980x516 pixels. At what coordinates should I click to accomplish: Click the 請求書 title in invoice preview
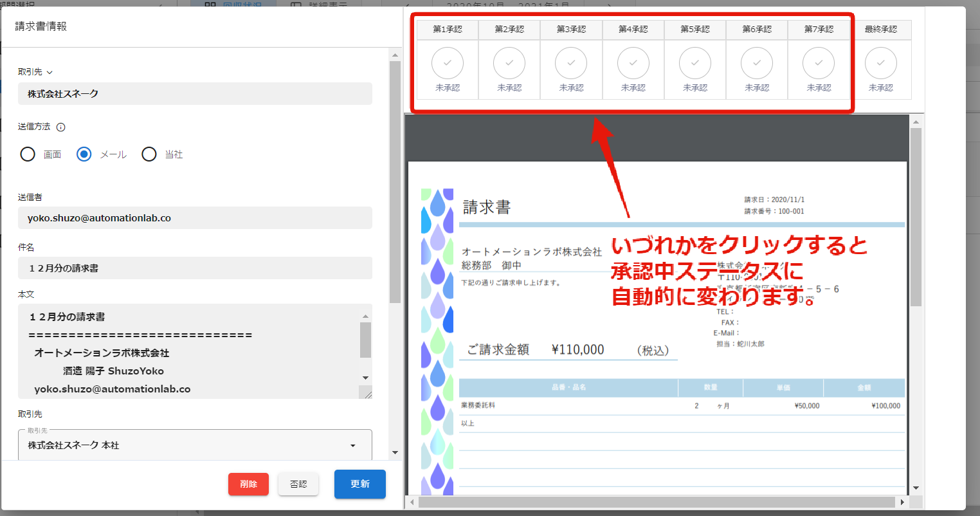(x=487, y=207)
